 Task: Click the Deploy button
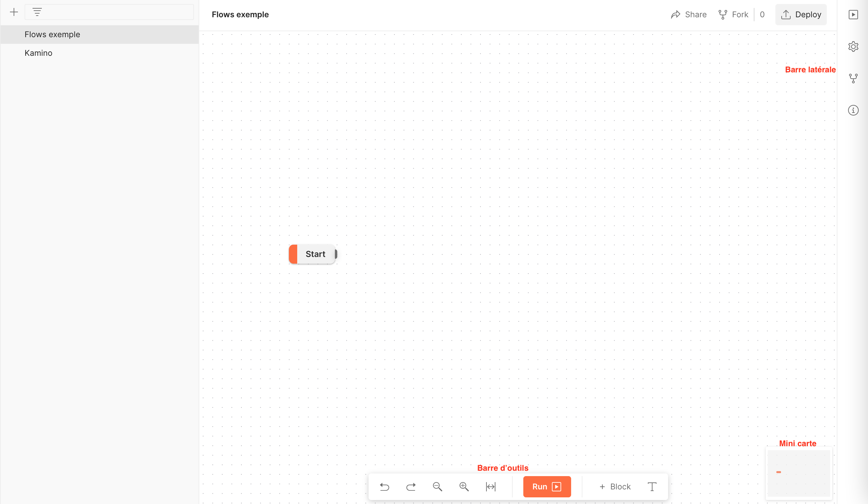click(801, 15)
